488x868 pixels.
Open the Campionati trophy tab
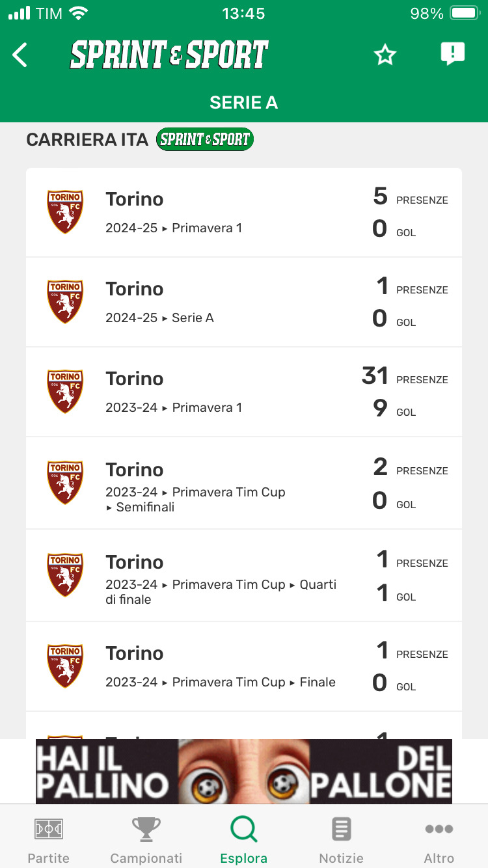click(146, 841)
